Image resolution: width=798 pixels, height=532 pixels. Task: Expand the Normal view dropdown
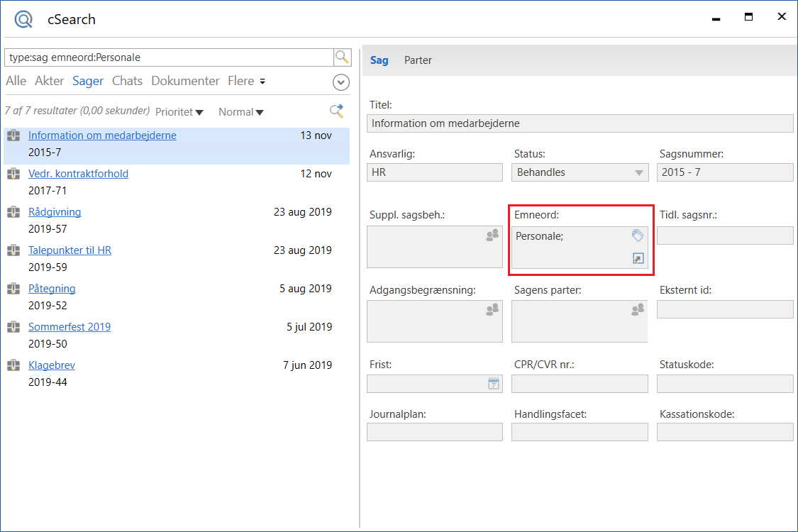tap(241, 112)
